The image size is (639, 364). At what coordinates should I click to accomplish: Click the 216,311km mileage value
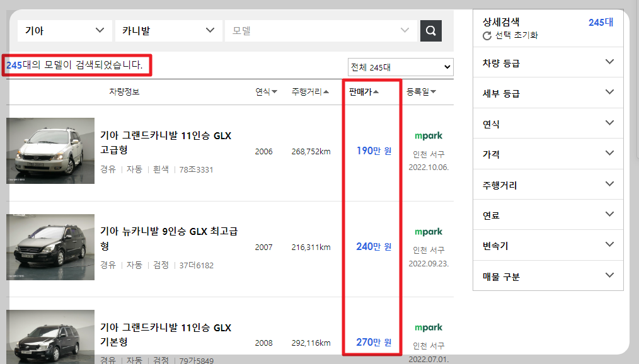point(311,247)
